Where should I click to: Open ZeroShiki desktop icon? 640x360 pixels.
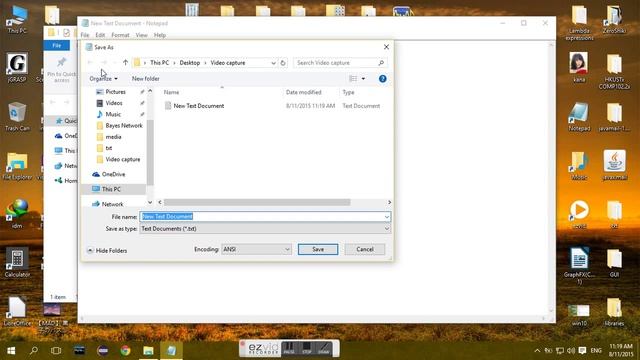[x=614, y=20]
